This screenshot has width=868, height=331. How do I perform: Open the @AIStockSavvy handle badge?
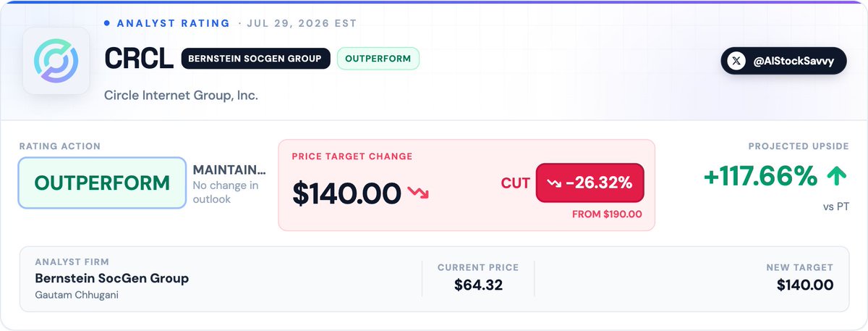pos(783,62)
